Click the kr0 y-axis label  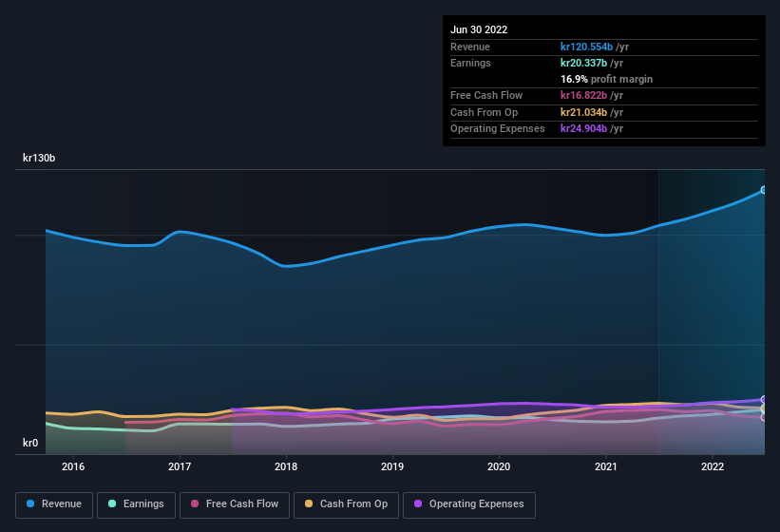(x=30, y=443)
